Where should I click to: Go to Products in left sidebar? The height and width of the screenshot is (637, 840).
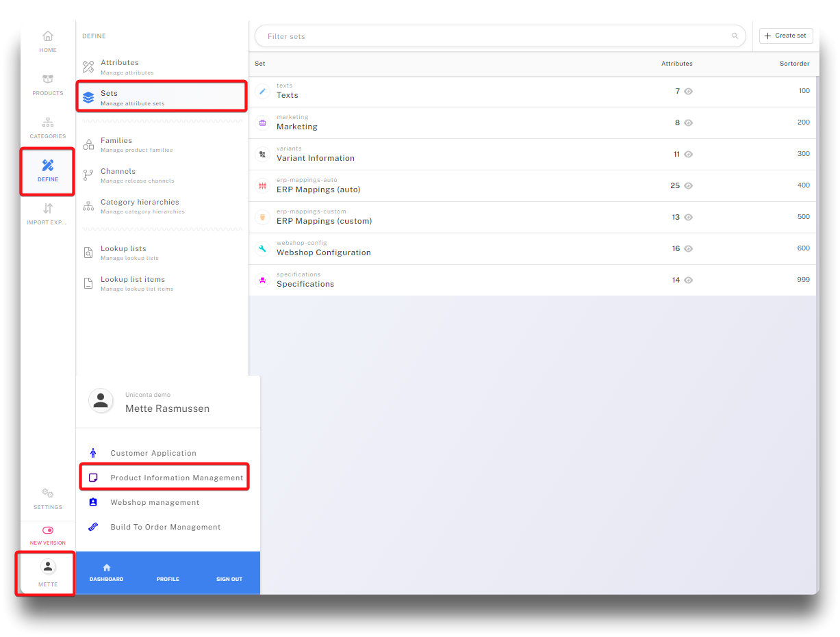pos(47,79)
